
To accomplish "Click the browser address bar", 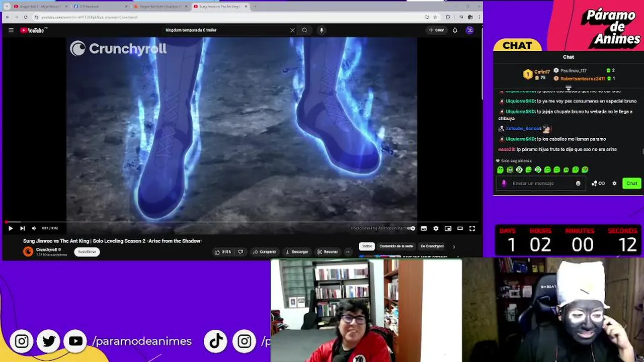I will click(226, 17).
